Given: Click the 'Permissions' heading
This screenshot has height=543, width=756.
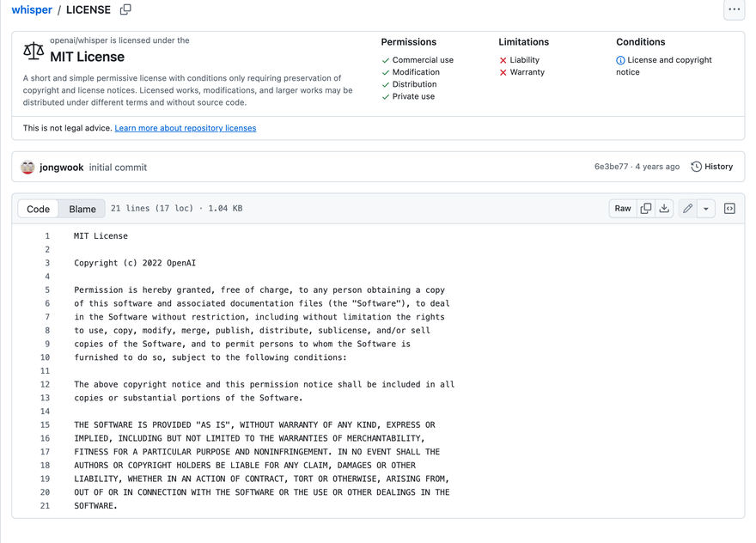Looking at the screenshot, I should click(x=408, y=42).
